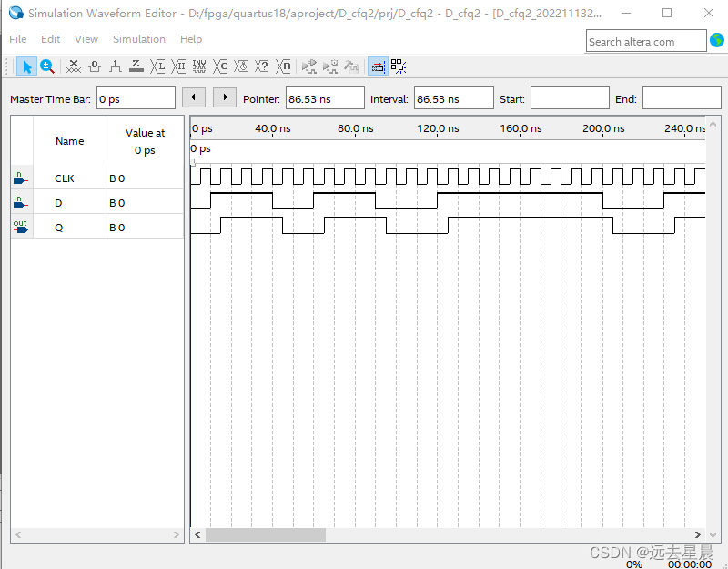The height and width of the screenshot is (569, 728).
Task: Apply Weak High (H) value
Action: click(178, 66)
